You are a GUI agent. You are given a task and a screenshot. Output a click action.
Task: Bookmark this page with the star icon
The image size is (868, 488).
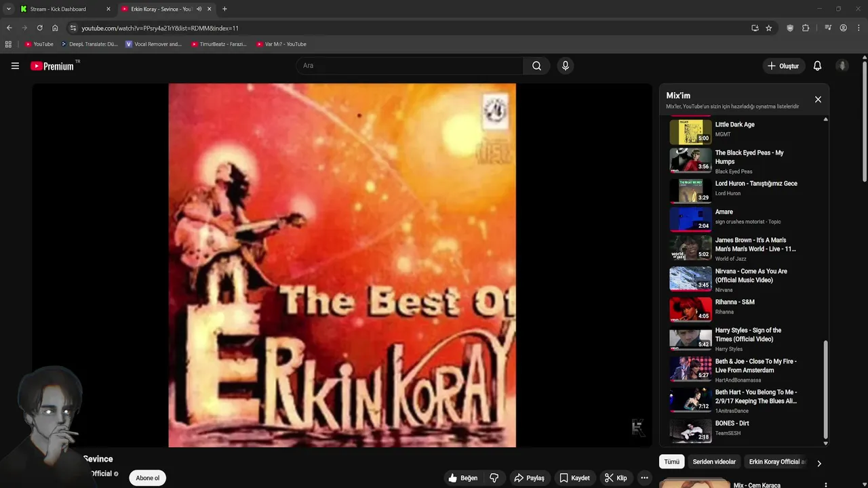click(769, 28)
